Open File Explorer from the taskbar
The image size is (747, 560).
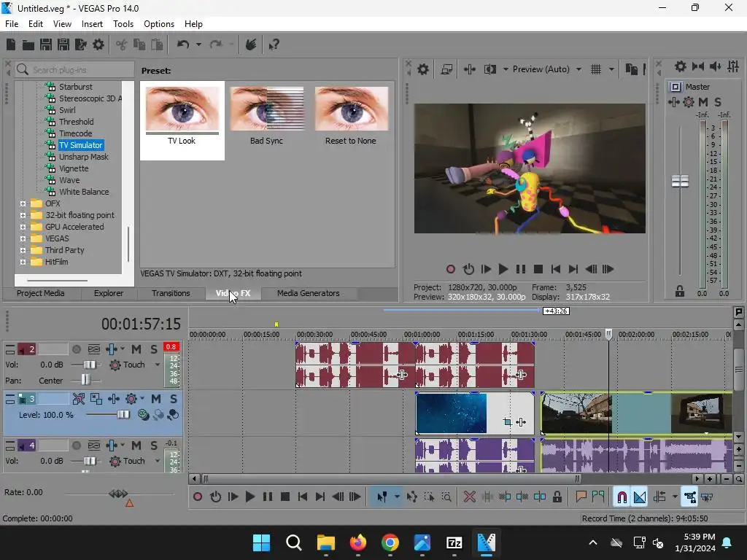point(326,542)
